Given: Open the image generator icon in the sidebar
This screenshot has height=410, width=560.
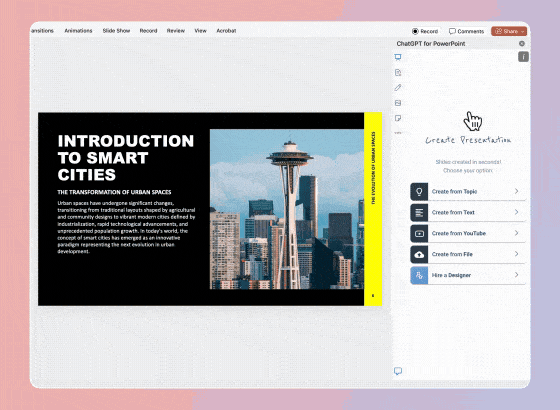Looking at the screenshot, I should (x=398, y=103).
